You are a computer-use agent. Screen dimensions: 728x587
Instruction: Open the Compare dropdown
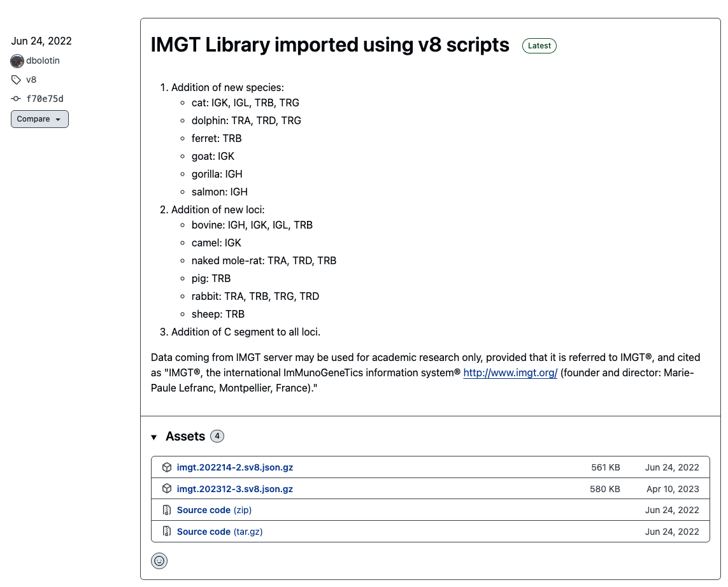pos(39,119)
